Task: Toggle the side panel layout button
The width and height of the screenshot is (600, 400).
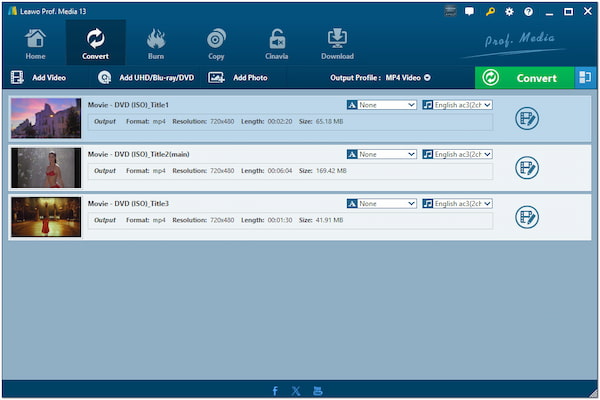Action: pos(584,77)
